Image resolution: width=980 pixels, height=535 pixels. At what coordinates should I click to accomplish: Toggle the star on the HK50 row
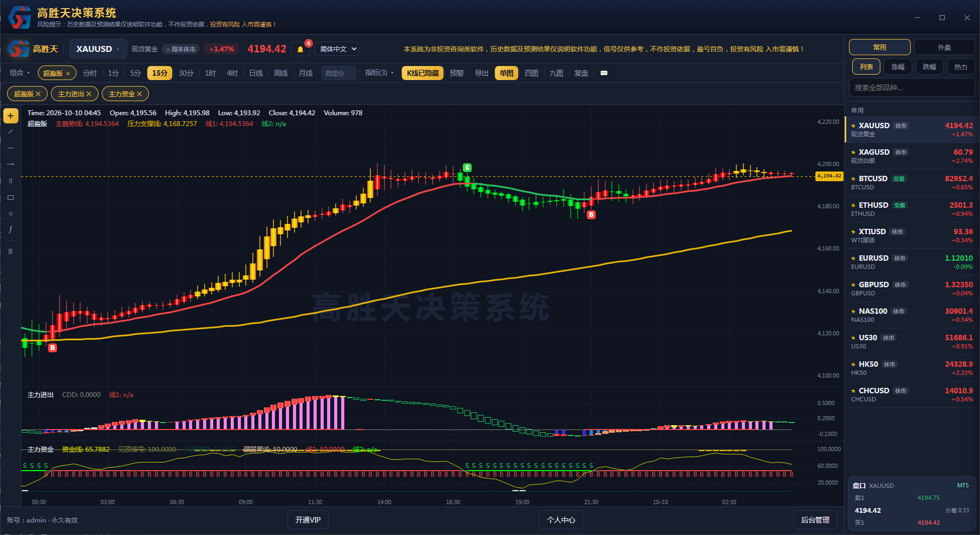[x=853, y=364]
